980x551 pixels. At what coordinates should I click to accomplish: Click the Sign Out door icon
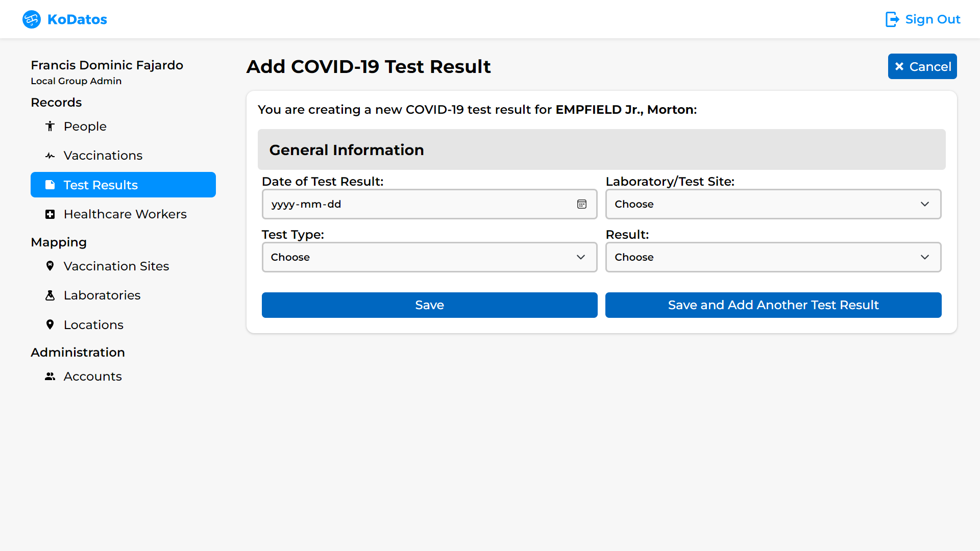892,19
